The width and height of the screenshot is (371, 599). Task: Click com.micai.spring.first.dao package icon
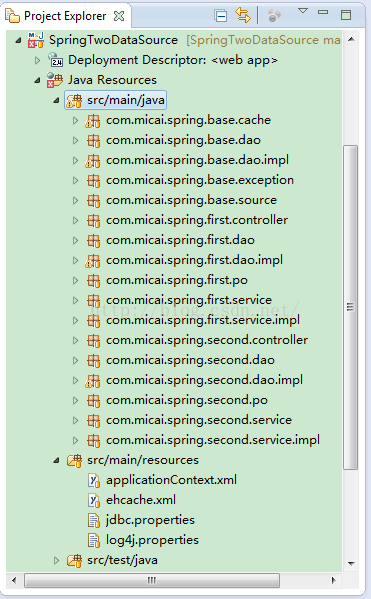pos(94,240)
